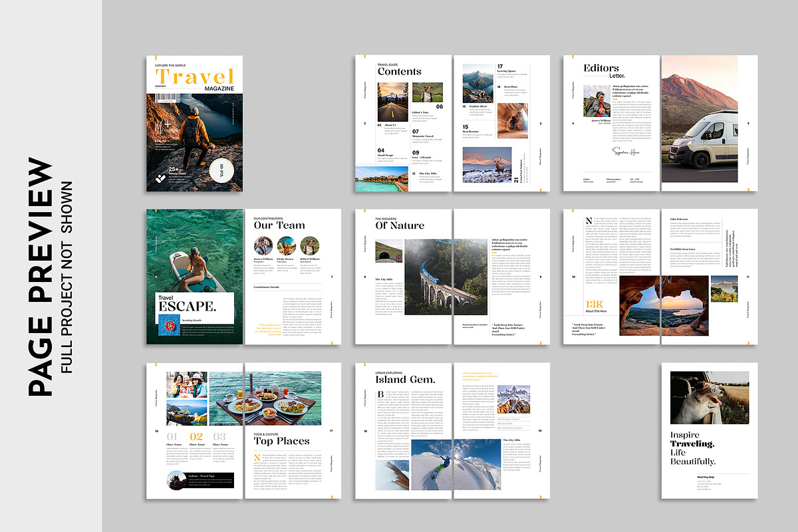Open the road photo on the Contents page

point(393,102)
